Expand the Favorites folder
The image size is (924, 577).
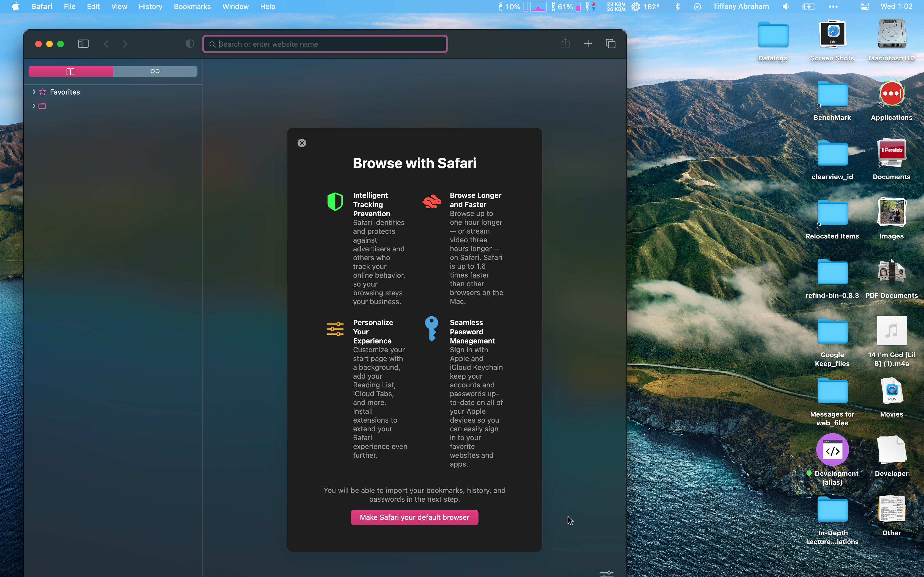click(x=34, y=91)
